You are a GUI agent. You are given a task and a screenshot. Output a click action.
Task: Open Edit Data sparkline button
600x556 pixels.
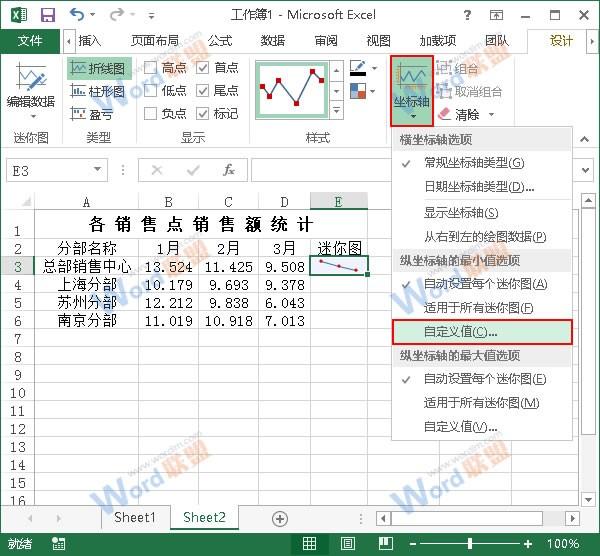(31, 91)
